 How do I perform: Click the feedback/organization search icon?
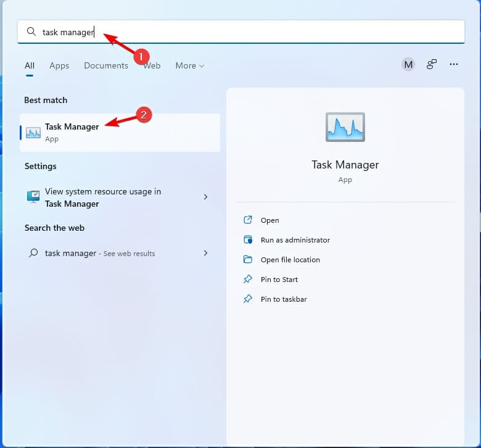(431, 64)
